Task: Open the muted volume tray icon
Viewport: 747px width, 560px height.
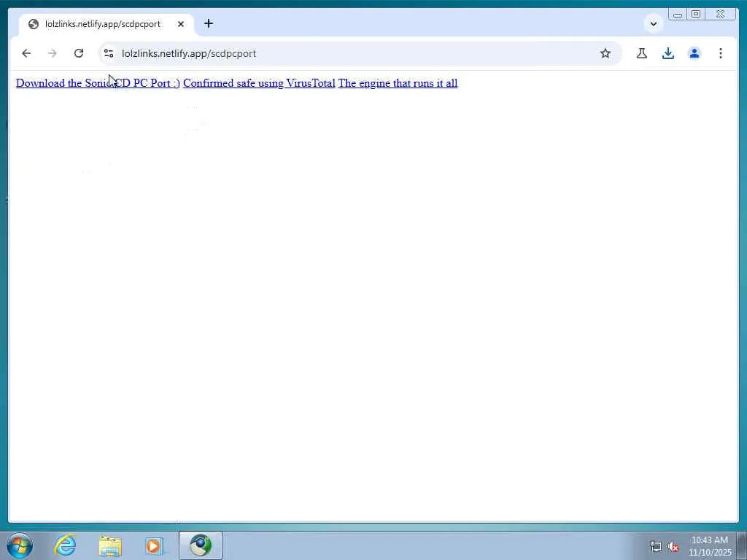Action: coord(673,547)
